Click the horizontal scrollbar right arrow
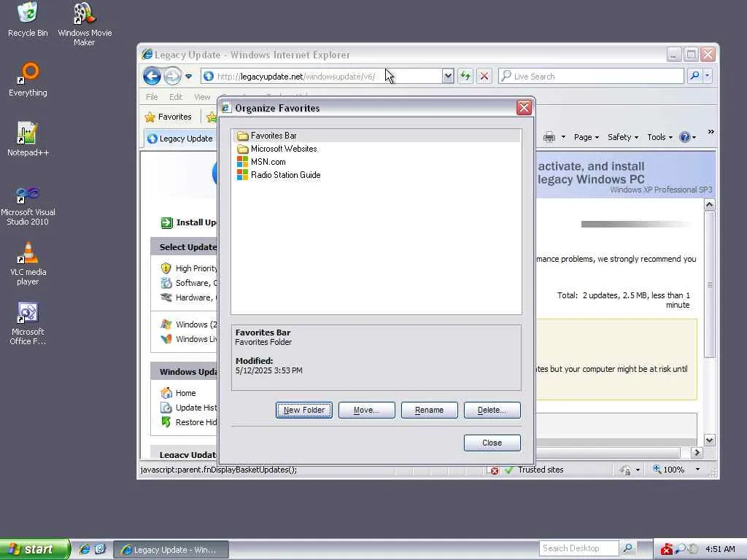Screen dimensions: 747x560 [x=697, y=452]
